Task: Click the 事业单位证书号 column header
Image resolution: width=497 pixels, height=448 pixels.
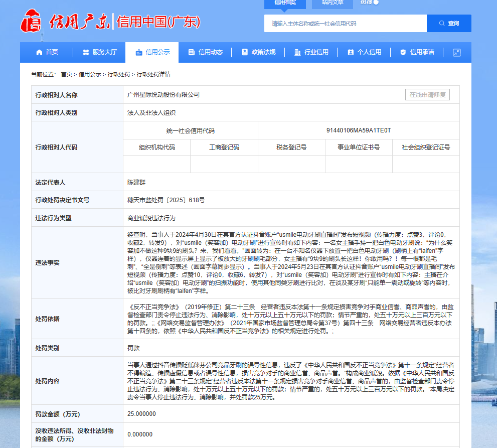Action: [359, 147]
